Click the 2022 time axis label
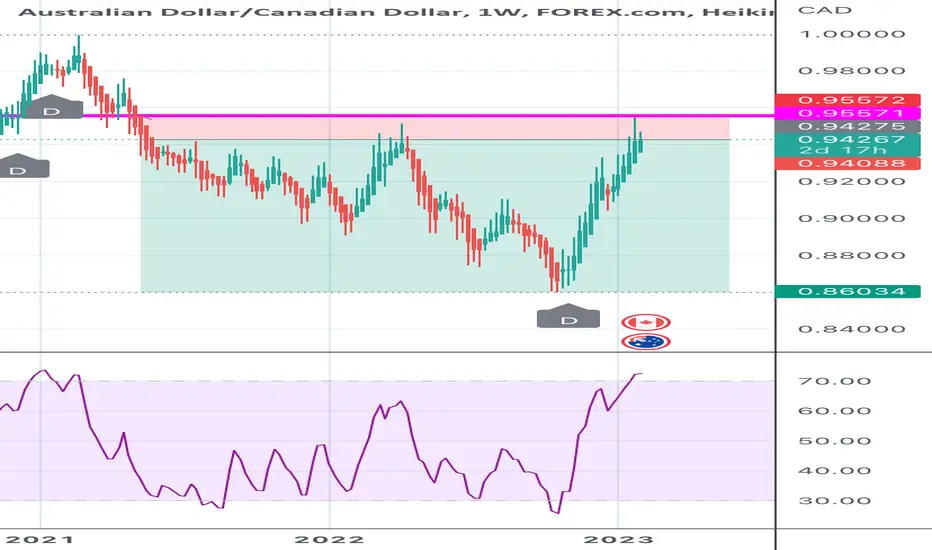The image size is (932, 550). (329, 540)
